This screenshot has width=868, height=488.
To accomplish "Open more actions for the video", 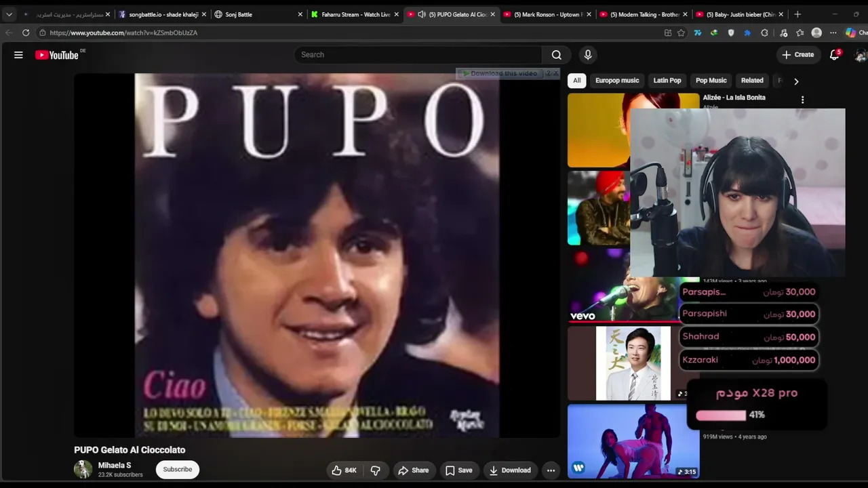I will (551, 470).
